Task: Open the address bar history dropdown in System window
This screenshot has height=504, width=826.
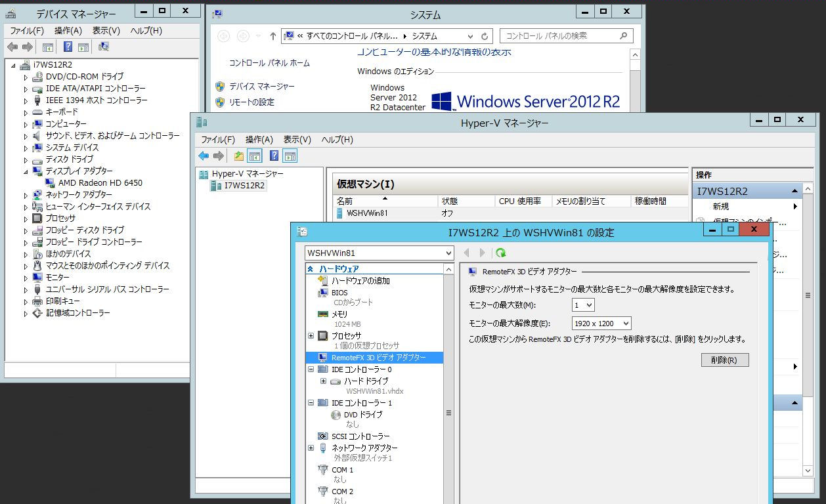Action: coord(470,36)
